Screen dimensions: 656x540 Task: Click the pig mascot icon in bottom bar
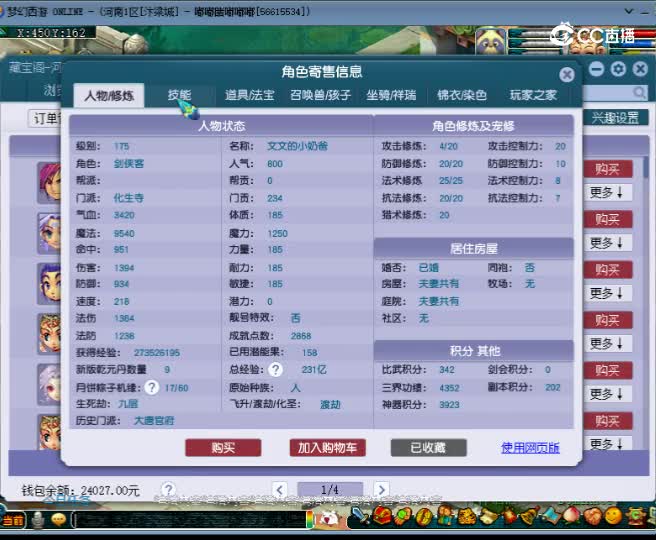click(329, 519)
